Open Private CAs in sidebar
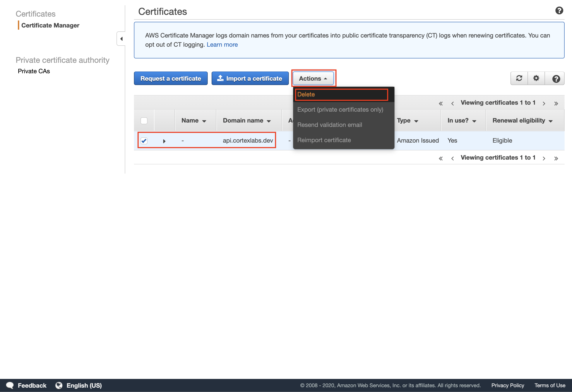The image size is (572, 392). (34, 71)
